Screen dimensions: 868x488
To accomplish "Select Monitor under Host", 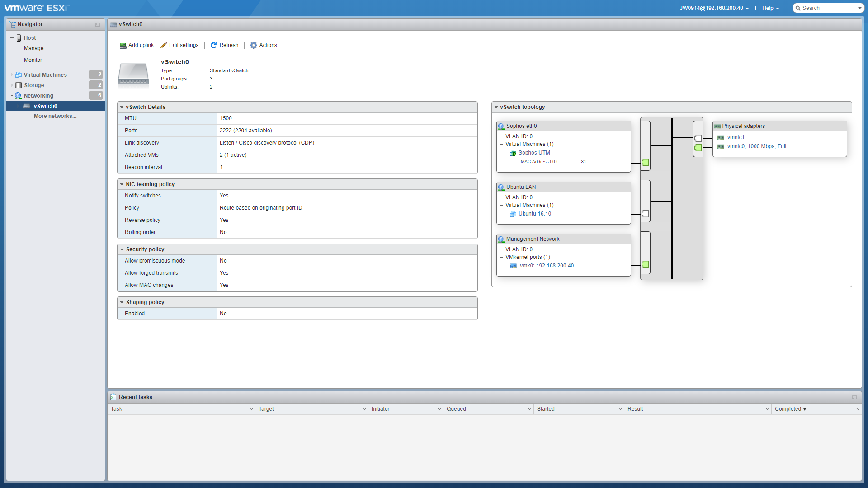I will tap(33, 60).
